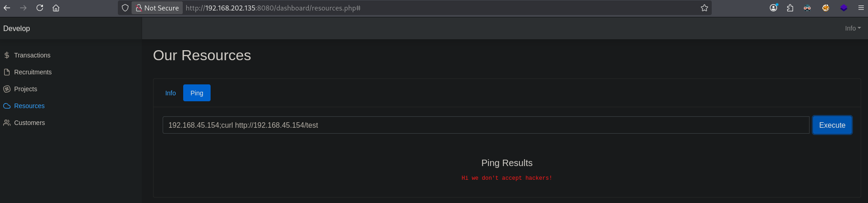The image size is (868, 203).
Task: Click the Develop brand link
Action: tap(16, 28)
